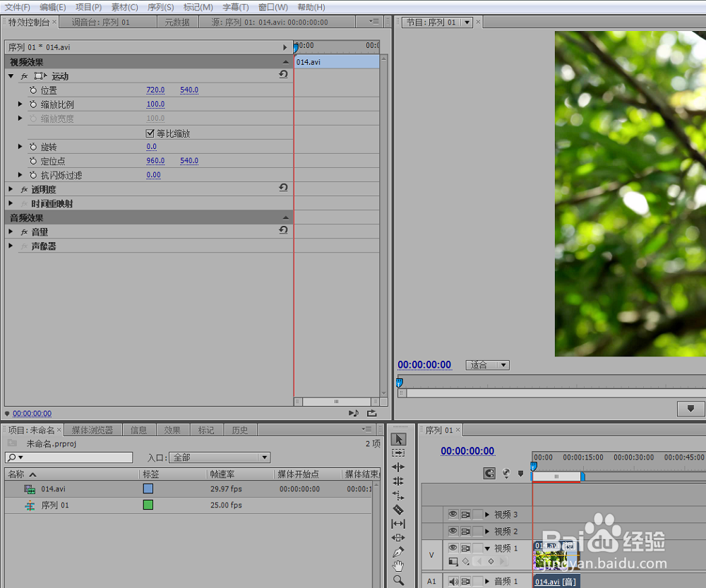Reset the 音量 effect
Viewport: 706px width, 588px height.
pos(283,230)
